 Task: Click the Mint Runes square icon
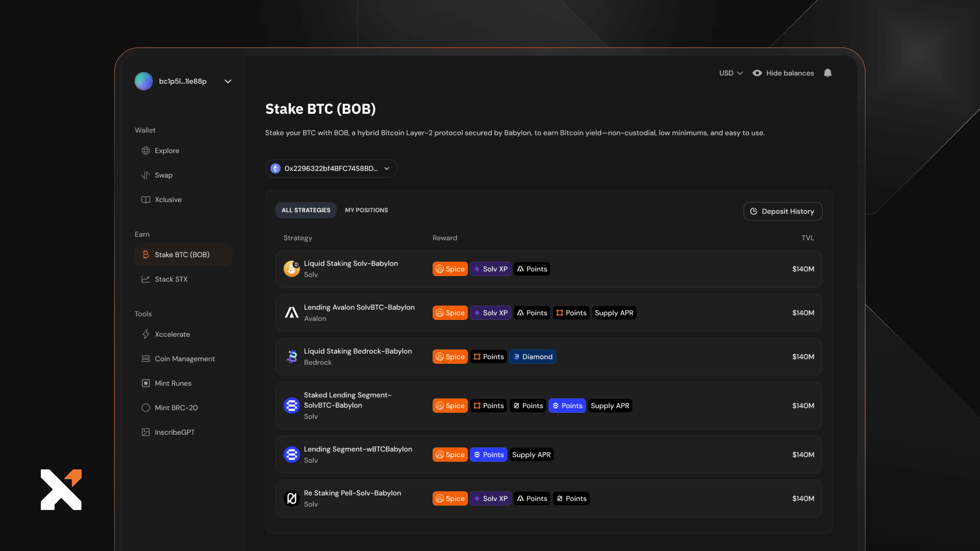point(146,383)
